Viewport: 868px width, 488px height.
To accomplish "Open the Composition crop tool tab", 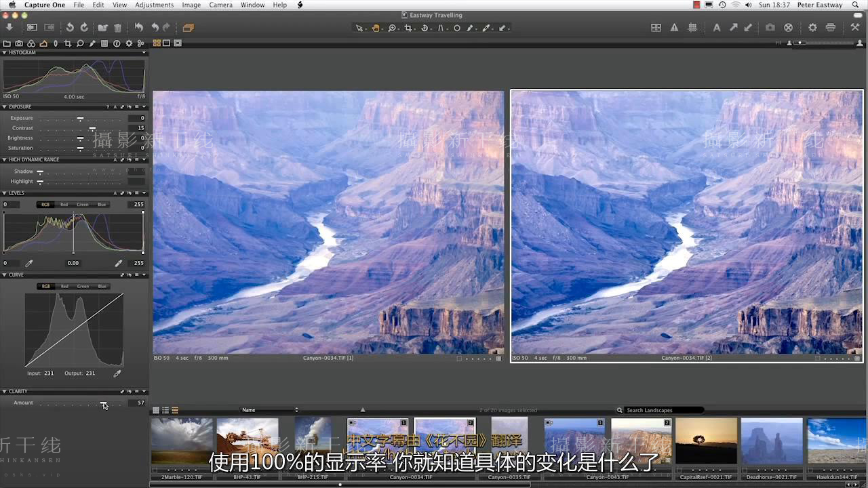I will [x=68, y=43].
